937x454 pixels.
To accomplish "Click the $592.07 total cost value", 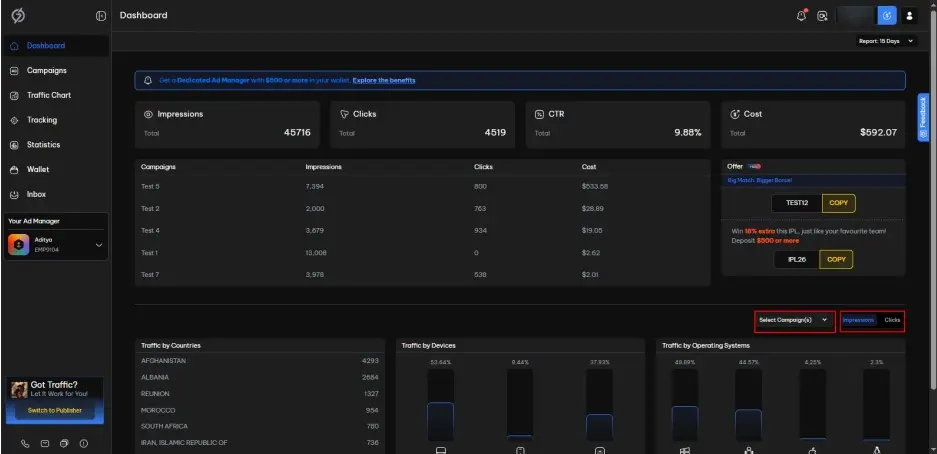I will [878, 133].
